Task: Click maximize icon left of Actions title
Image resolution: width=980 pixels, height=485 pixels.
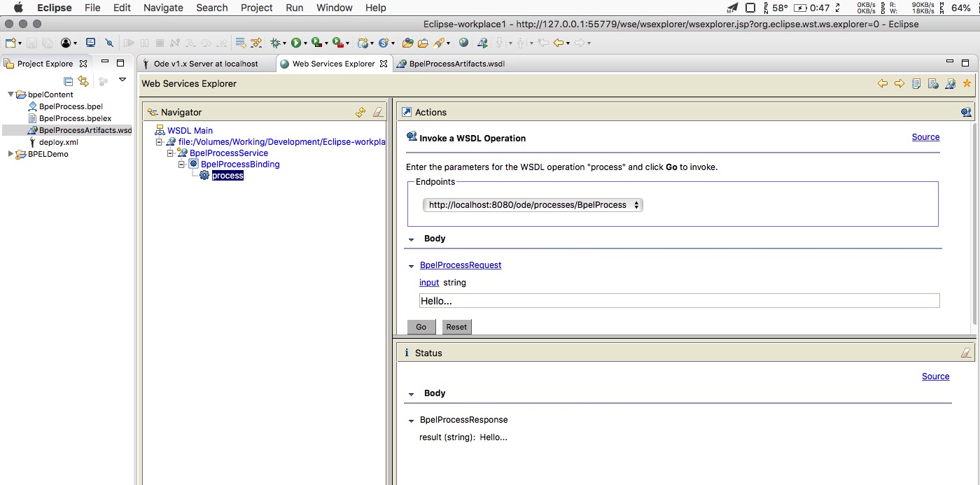Action: pos(407,112)
